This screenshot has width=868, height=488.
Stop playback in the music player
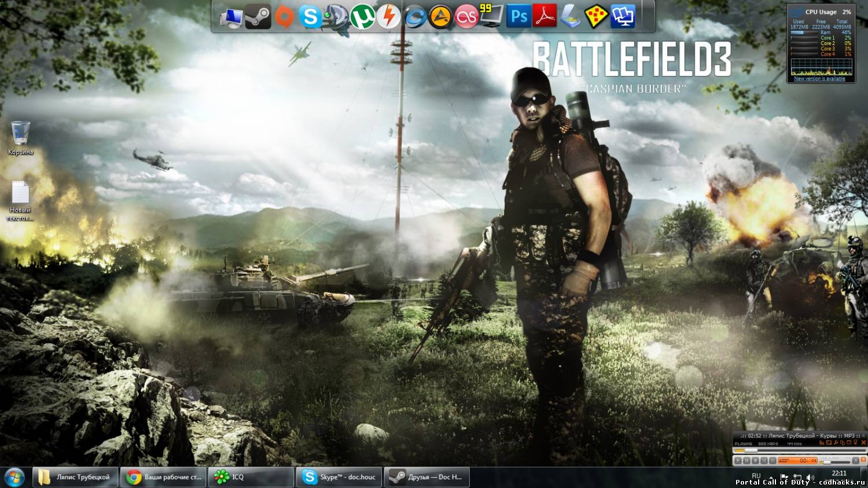click(x=755, y=461)
